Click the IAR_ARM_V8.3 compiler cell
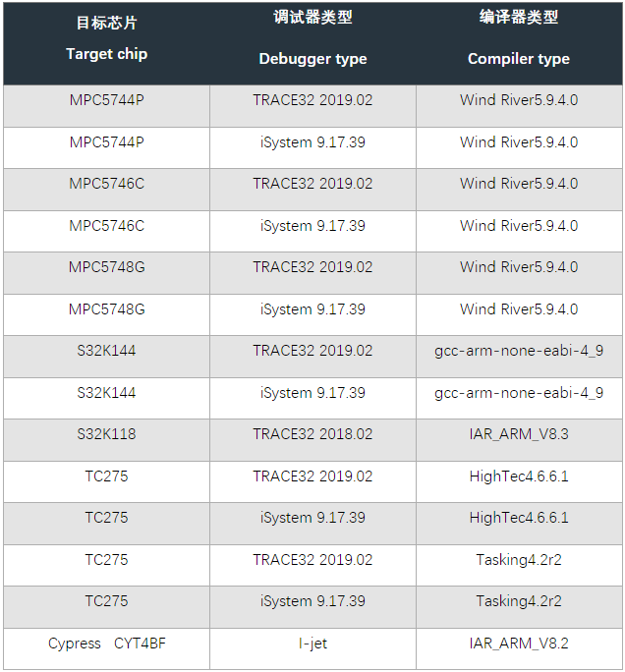This screenshot has height=672, width=625. pos(519,434)
